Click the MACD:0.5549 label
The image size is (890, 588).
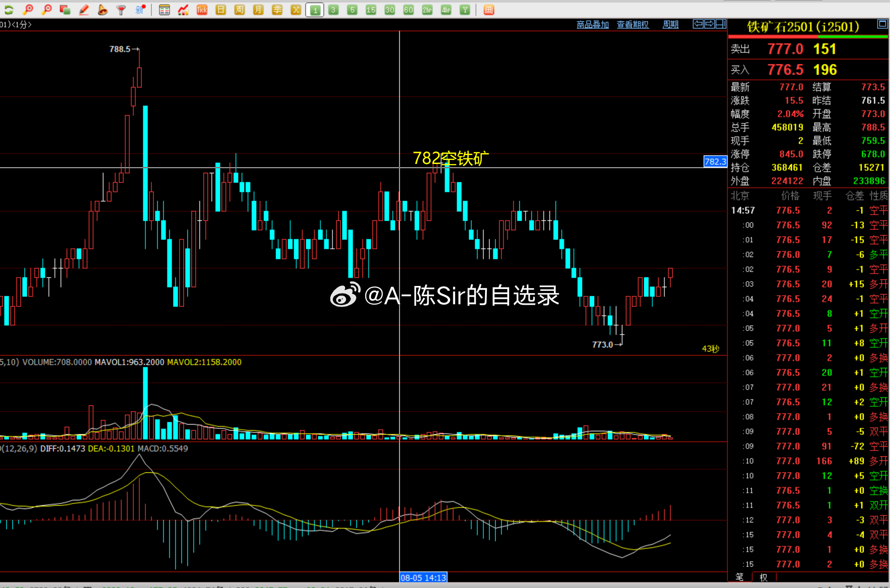point(163,448)
